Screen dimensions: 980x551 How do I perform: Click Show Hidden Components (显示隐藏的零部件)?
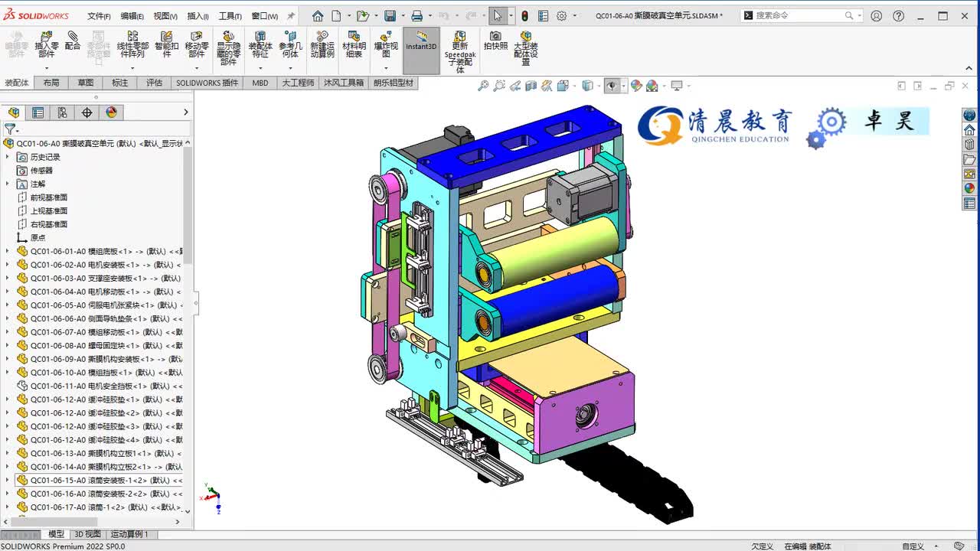coord(228,48)
